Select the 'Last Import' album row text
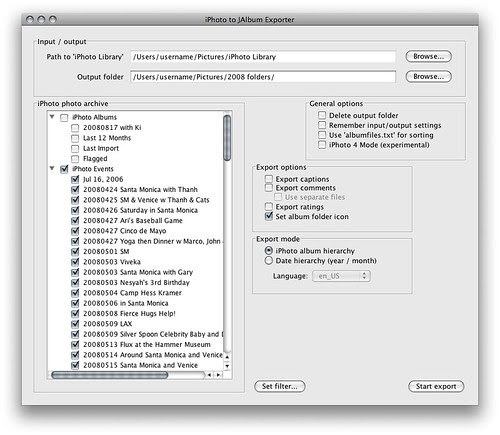Viewport: 500px width, 435px height. (101, 148)
